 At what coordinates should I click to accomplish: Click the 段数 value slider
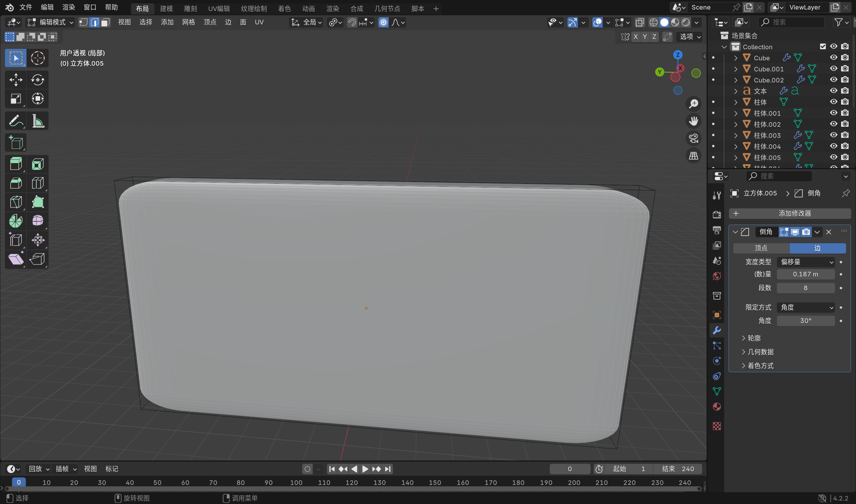805,288
